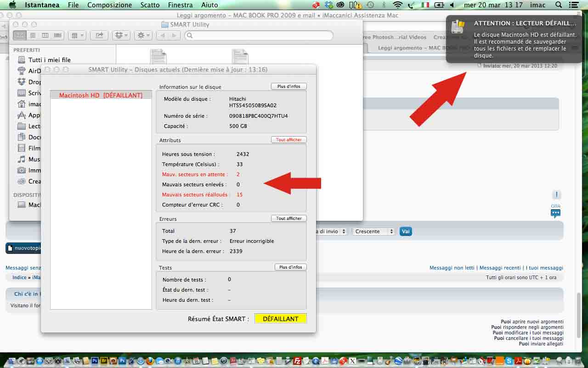
Task: Click the Messaggi non letti link
Action: (452, 268)
